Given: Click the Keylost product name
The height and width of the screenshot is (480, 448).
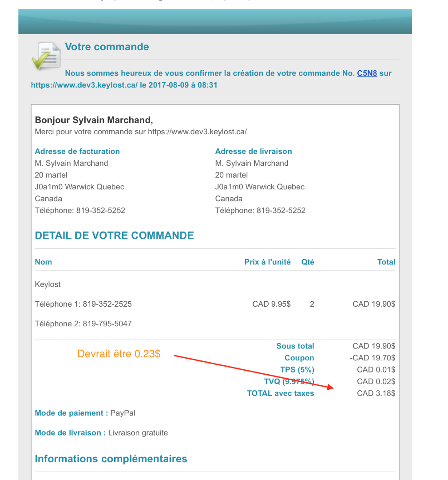Looking at the screenshot, I should (48, 284).
